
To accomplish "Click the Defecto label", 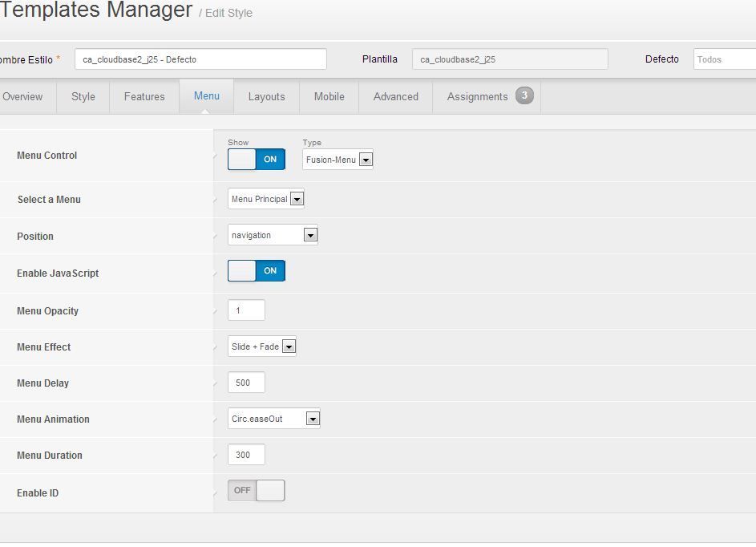I will [x=662, y=59].
